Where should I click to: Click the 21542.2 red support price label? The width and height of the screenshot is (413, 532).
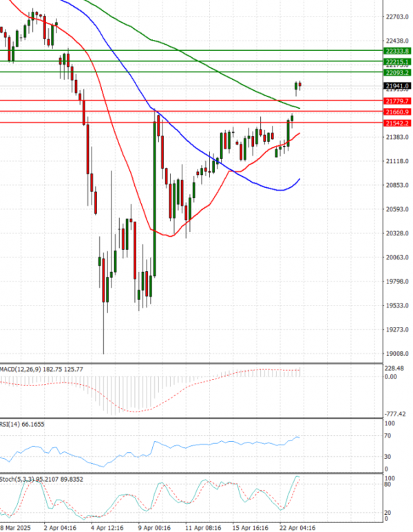[x=397, y=123]
